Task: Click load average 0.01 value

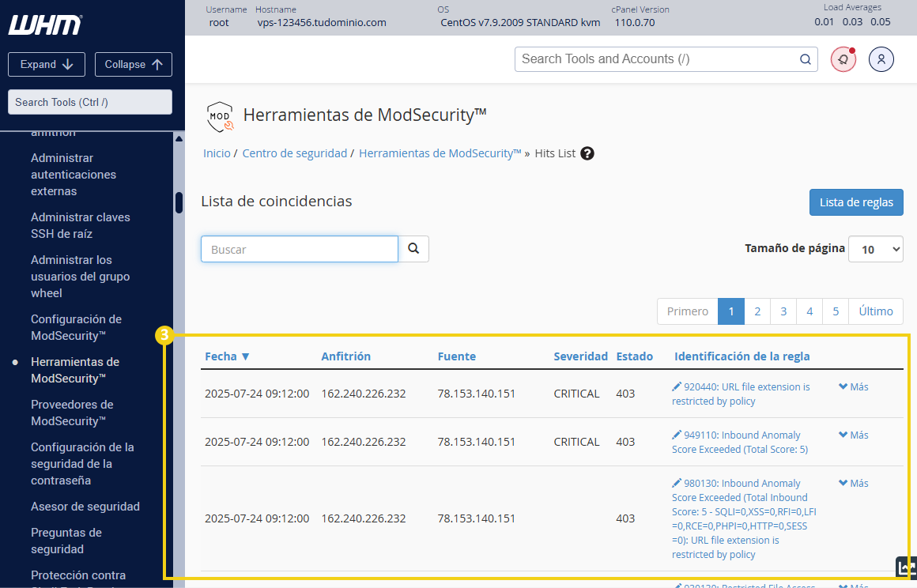Action: tap(824, 22)
